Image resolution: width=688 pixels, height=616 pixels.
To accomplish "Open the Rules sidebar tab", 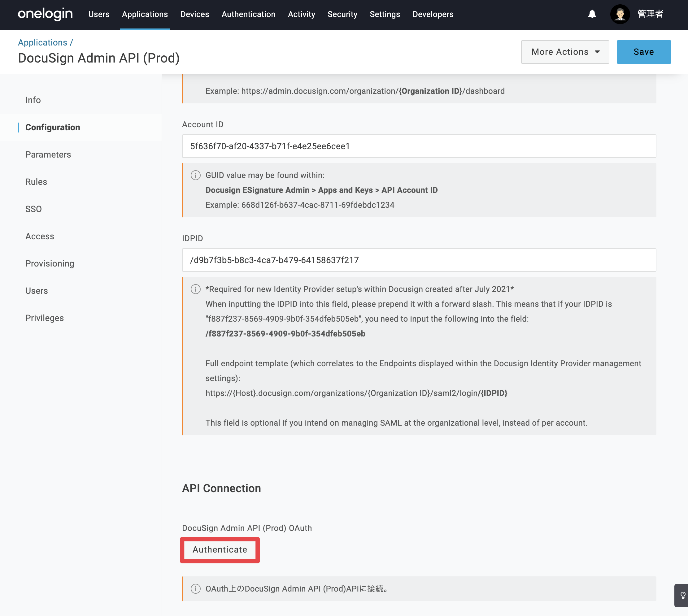I will pos(36,182).
